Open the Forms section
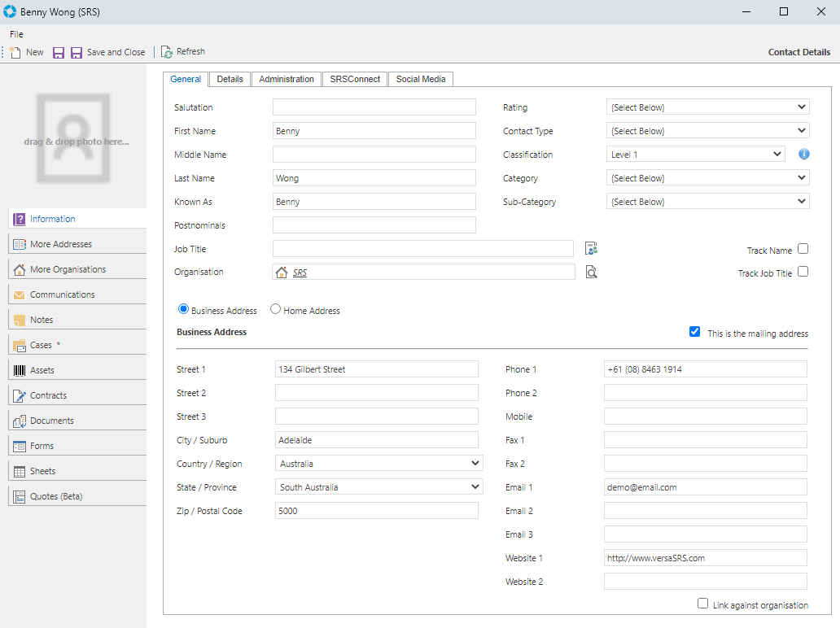Image resolution: width=840 pixels, height=628 pixels. [x=77, y=446]
